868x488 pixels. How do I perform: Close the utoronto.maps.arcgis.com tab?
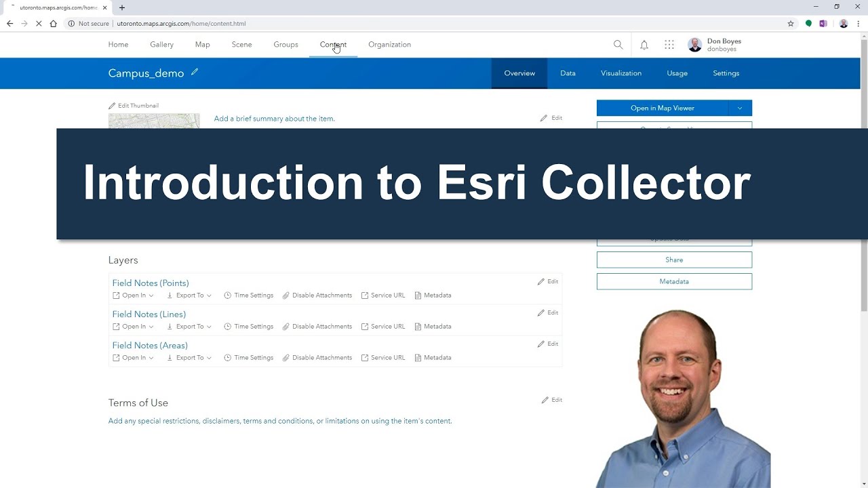105,7
